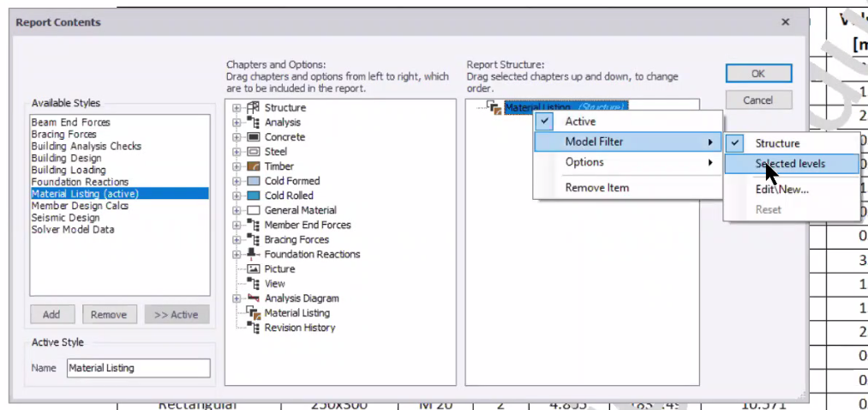The height and width of the screenshot is (410, 868).
Task: Expand the Timber tree node
Action: click(x=236, y=166)
